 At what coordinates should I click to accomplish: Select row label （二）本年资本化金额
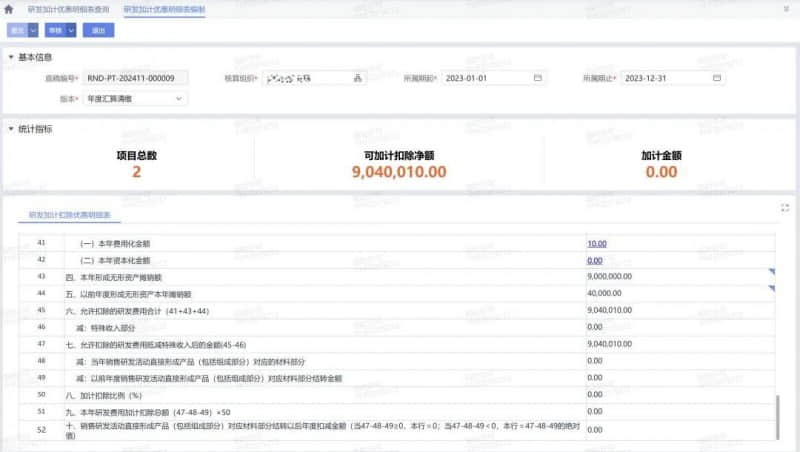tap(115, 261)
